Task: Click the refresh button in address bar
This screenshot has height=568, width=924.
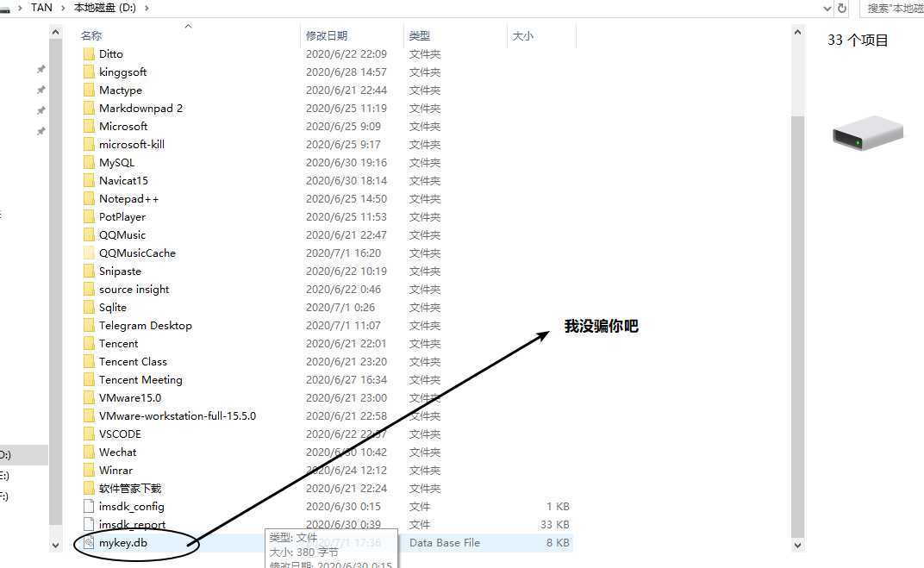Action: [842, 9]
